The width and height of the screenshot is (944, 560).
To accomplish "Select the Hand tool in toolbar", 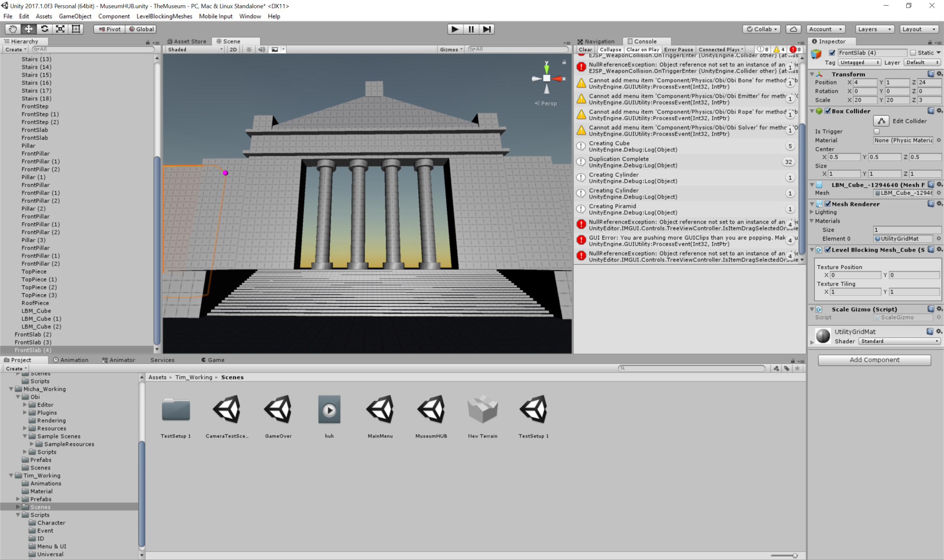I will coord(12,29).
